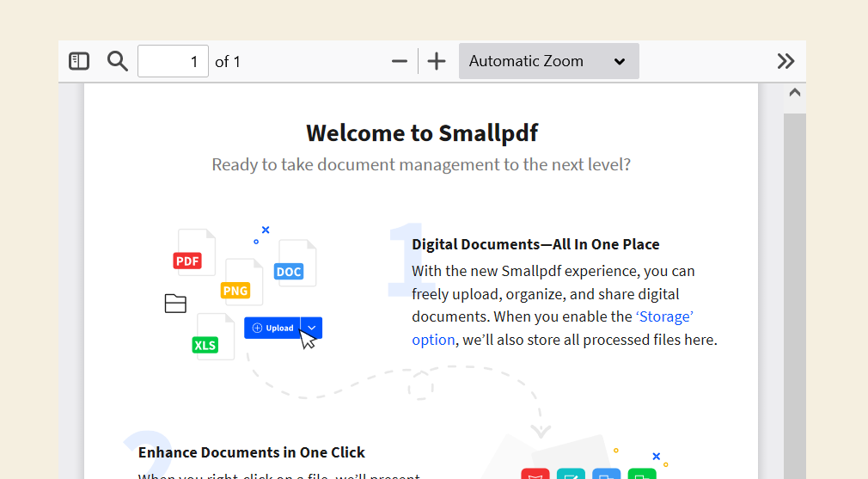Click the Ready to take document management subtitle
The image size is (868, 479).
click(421, 164)
